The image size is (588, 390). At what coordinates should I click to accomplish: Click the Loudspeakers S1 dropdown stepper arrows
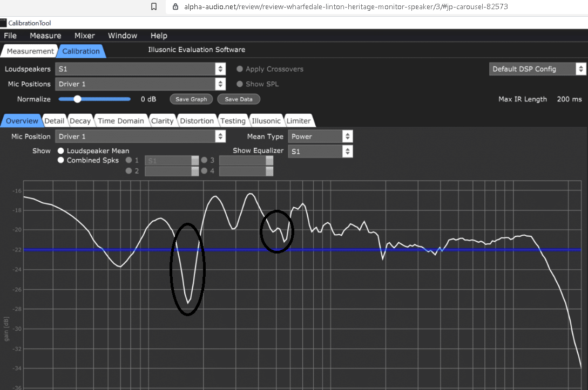(x=220, y=69)
